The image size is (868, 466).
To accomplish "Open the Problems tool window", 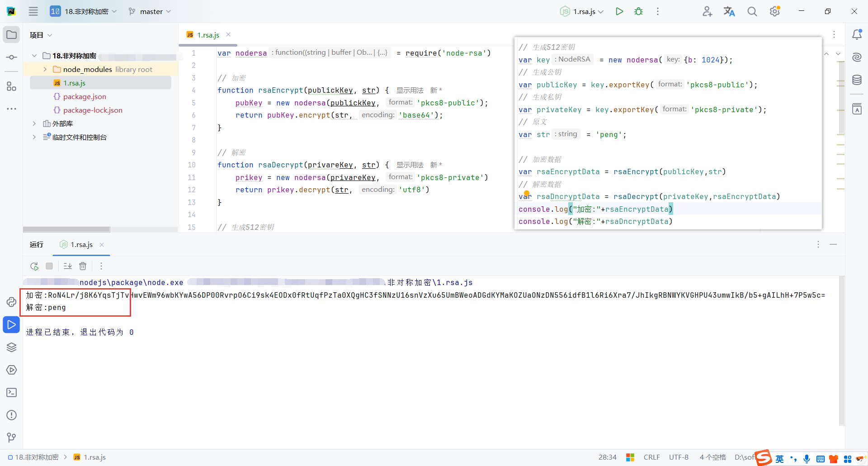I will tap(12, 415).
